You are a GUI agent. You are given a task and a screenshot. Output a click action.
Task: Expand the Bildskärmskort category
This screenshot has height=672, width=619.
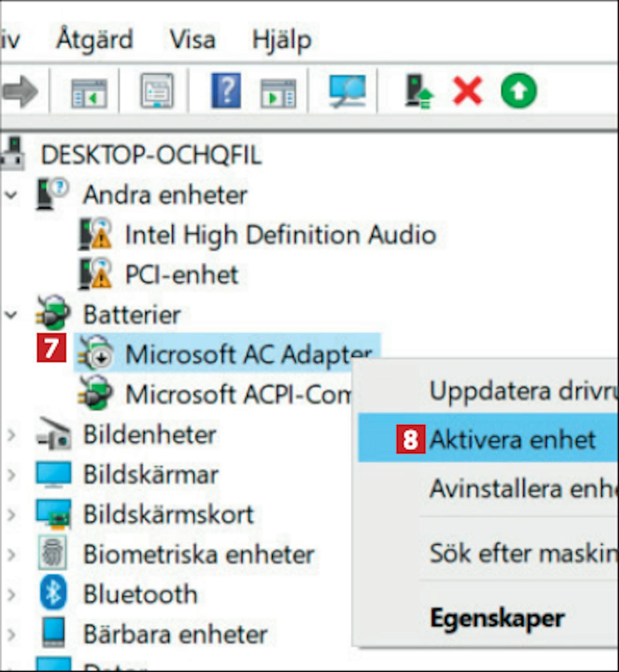pyautogui.click(x=12, y=515)
